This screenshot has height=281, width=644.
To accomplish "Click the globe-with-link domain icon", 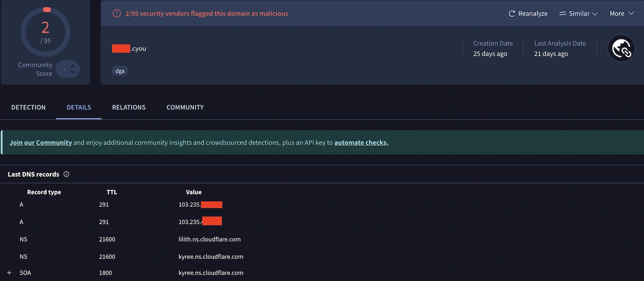I will (621, 48).
